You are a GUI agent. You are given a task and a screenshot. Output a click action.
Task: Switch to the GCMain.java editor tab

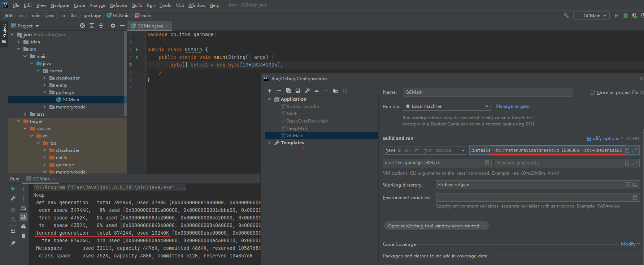150,26
